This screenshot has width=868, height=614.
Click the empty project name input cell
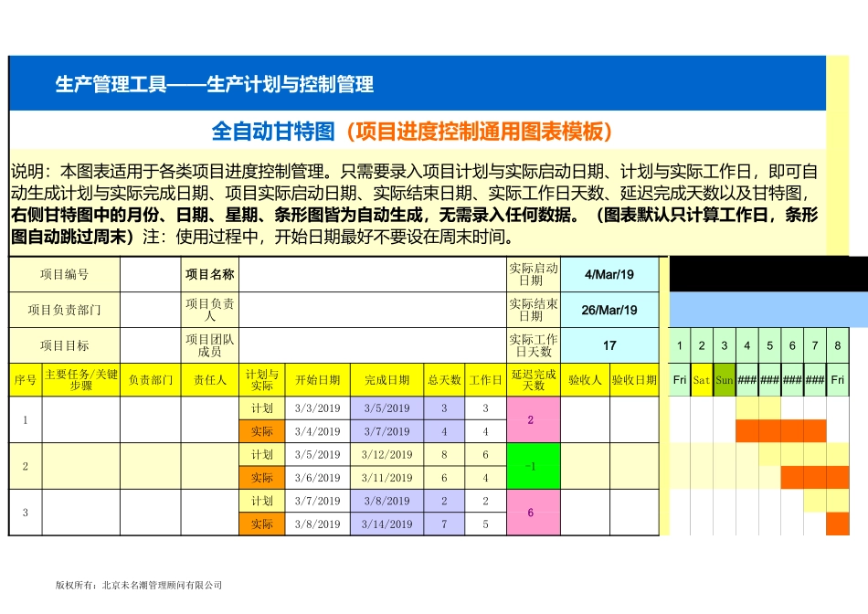coord(373,274)
